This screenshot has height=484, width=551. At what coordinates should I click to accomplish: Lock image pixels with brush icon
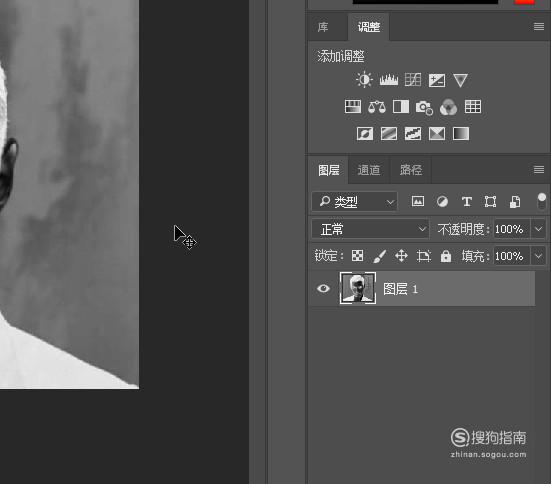[x=380, y=256]
